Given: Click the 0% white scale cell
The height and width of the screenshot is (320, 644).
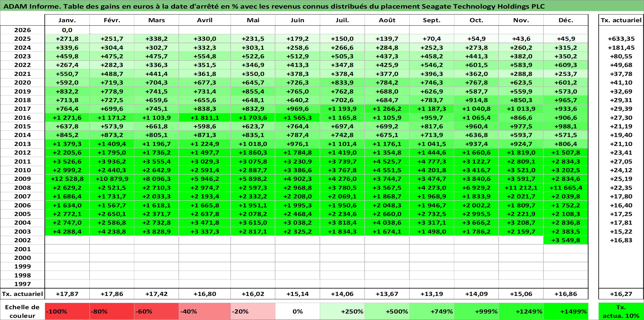Looking at the screenshot, I should [297, 311].
